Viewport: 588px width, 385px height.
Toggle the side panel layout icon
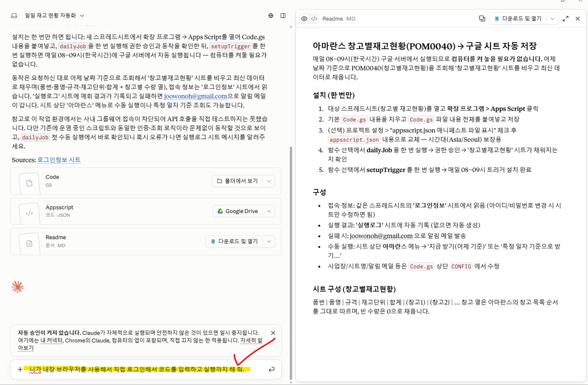pyautogui.click(x=283, y=15)
